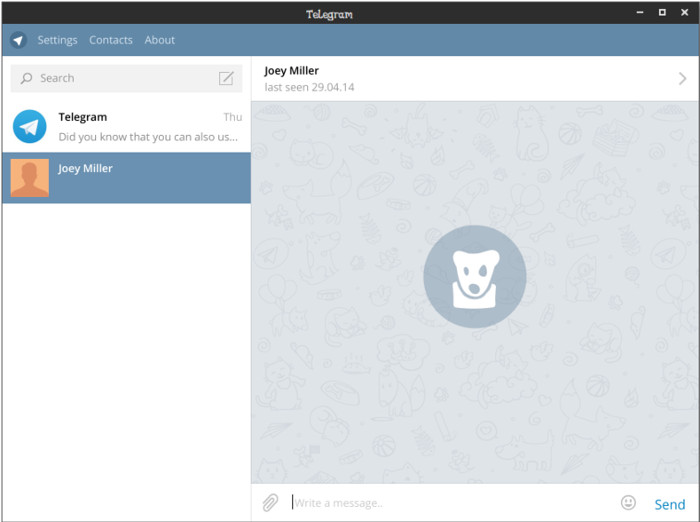Close the Telegram window
The image size is (700, 522).
click(684, 13)
